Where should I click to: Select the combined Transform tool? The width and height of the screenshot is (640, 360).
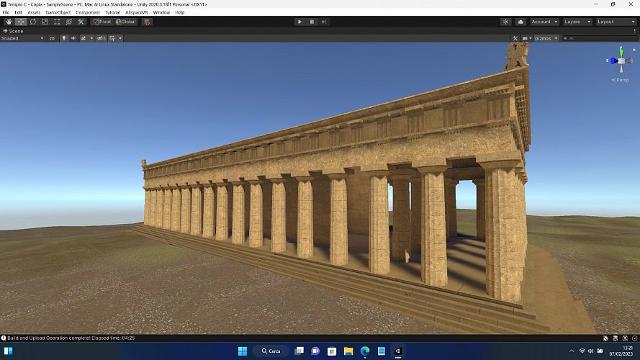coord(69,22)
